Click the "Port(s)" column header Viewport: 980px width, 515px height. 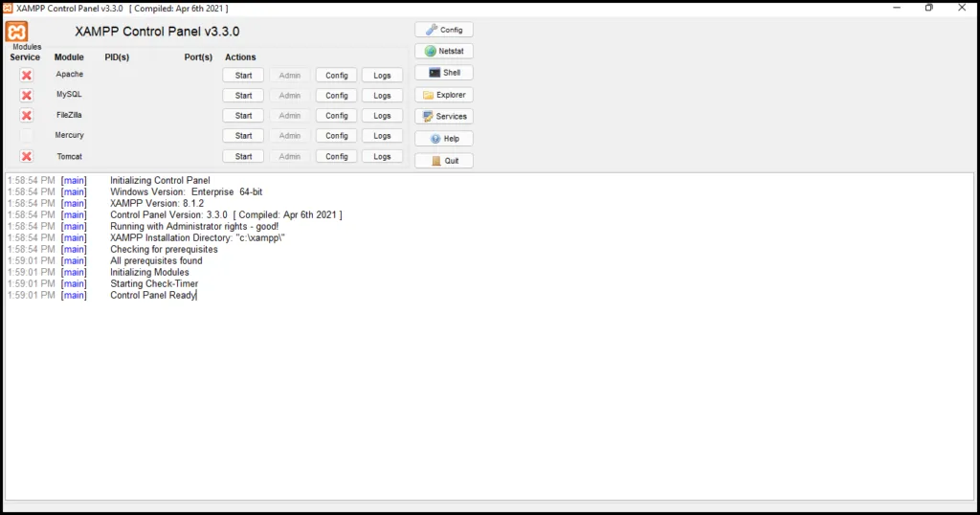198,56
